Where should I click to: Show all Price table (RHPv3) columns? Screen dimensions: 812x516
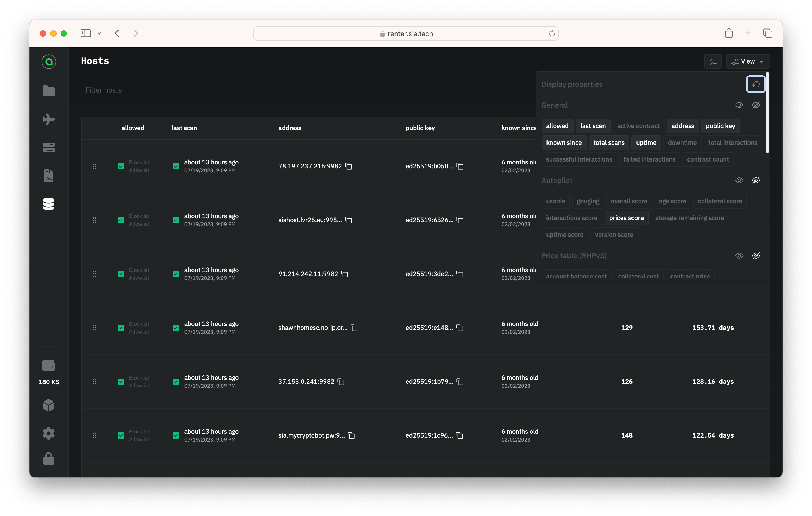pyautogui.click(x=739, y=256)
